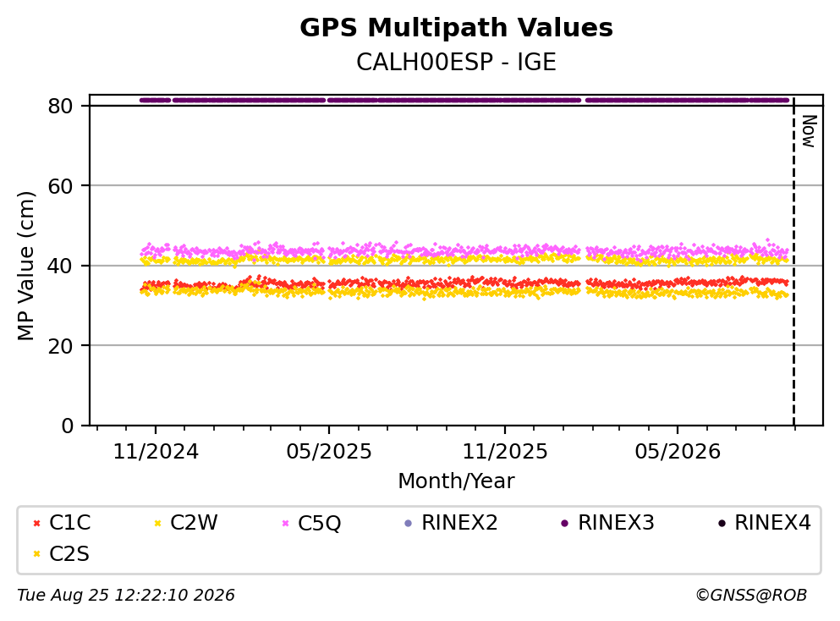
Task: Select the RINEX3 legend label text
Action: 616,523
